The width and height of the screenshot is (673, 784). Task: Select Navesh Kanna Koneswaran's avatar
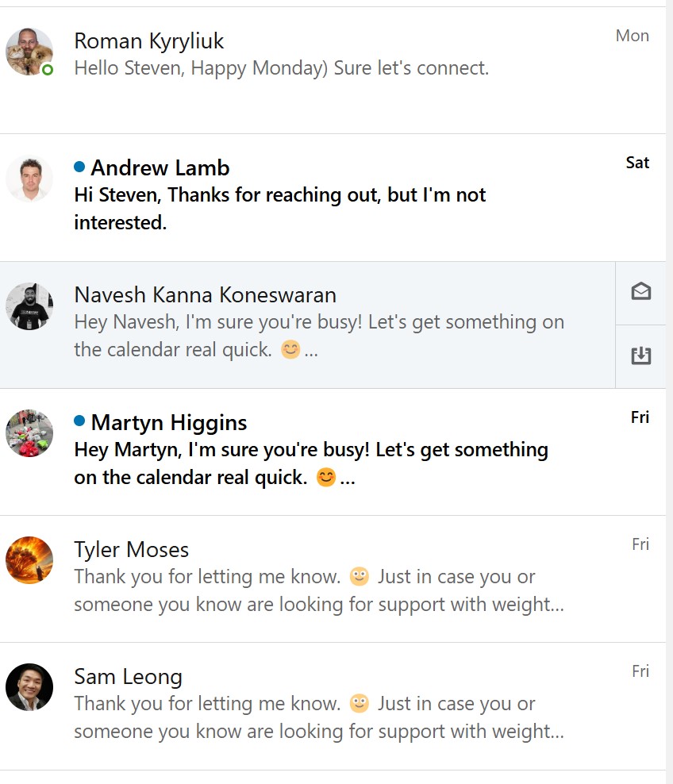(x=29, y=306)
